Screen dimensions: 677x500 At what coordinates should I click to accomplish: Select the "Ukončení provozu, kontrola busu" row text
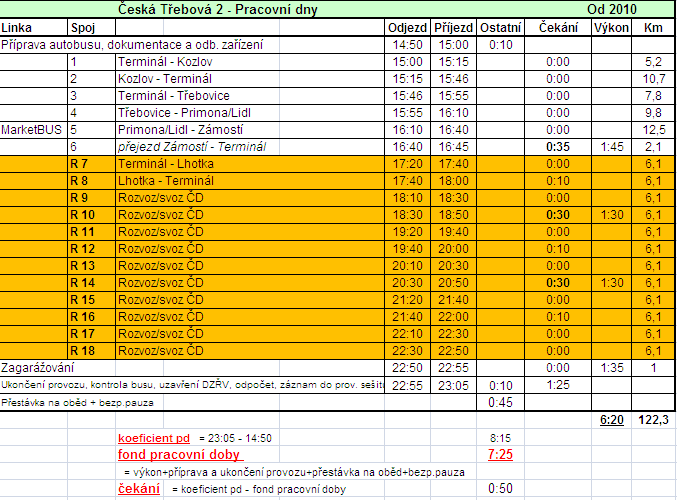tap(192, 385)
